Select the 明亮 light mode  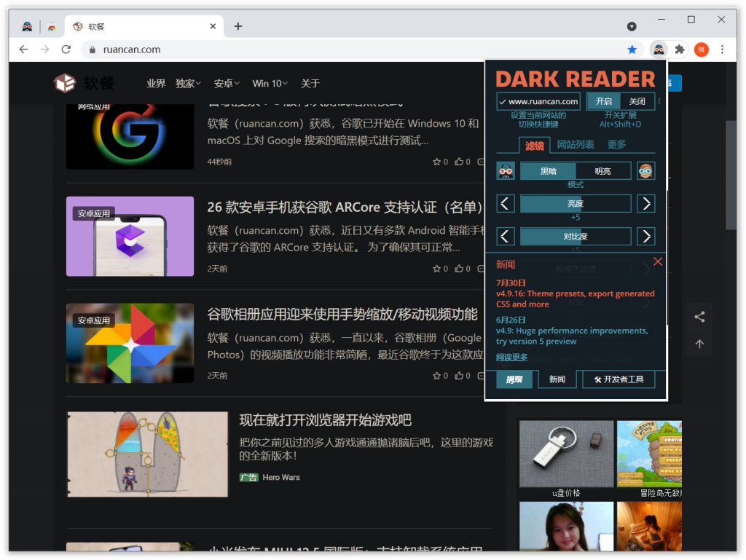[x=603, y=171]
